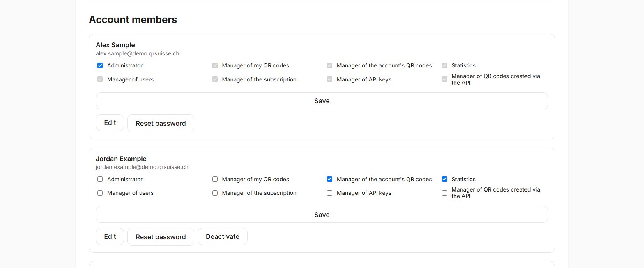Enable Manager of my QR codes for Jordan Example

click(x=215, y=179)
